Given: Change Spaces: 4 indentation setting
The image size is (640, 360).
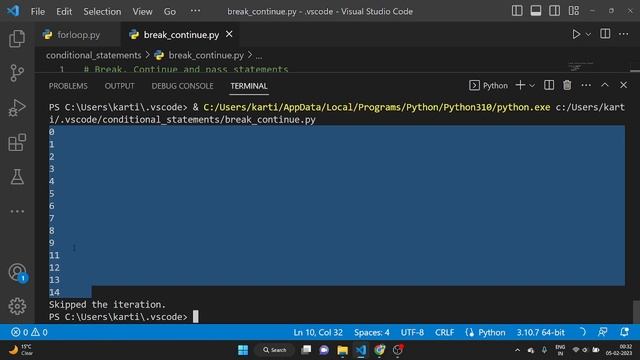Looking at the screenshot, I should (371, 332).
